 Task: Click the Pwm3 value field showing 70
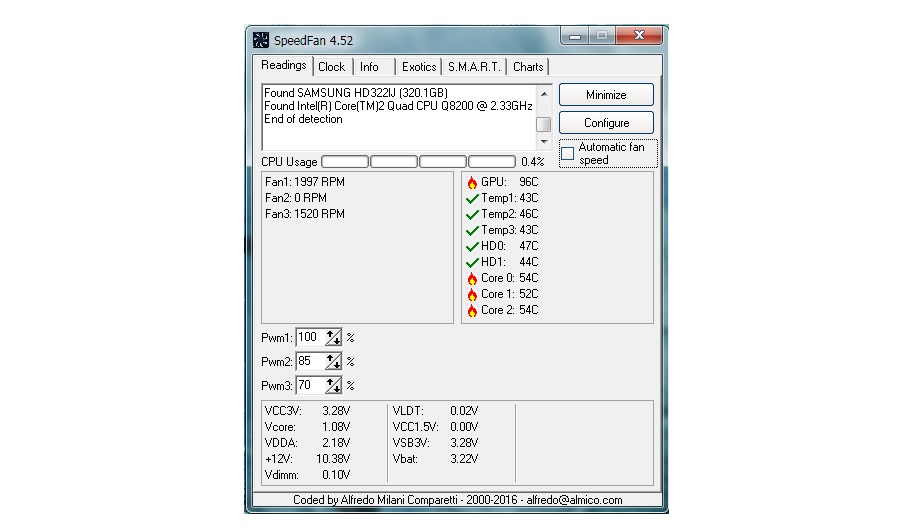[x=310, y=385]
